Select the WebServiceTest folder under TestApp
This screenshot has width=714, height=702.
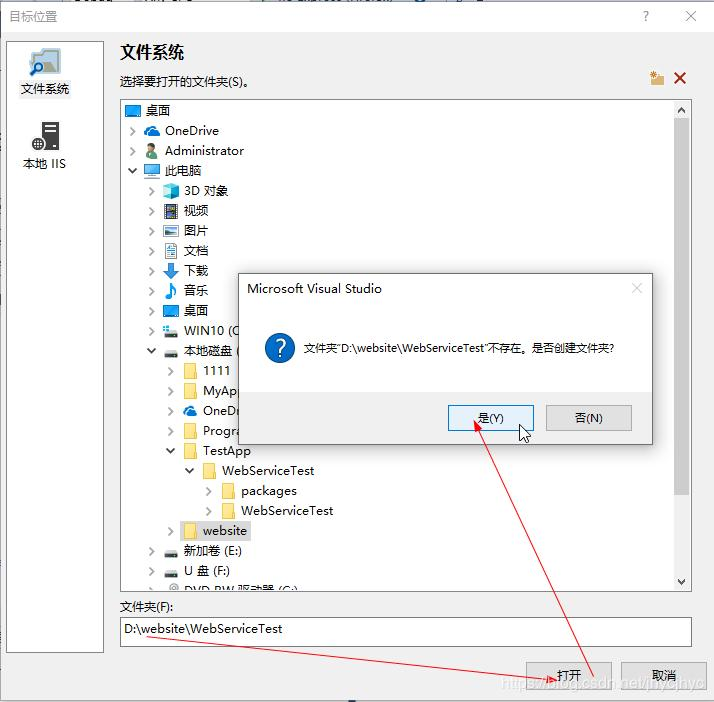point(268,471)
